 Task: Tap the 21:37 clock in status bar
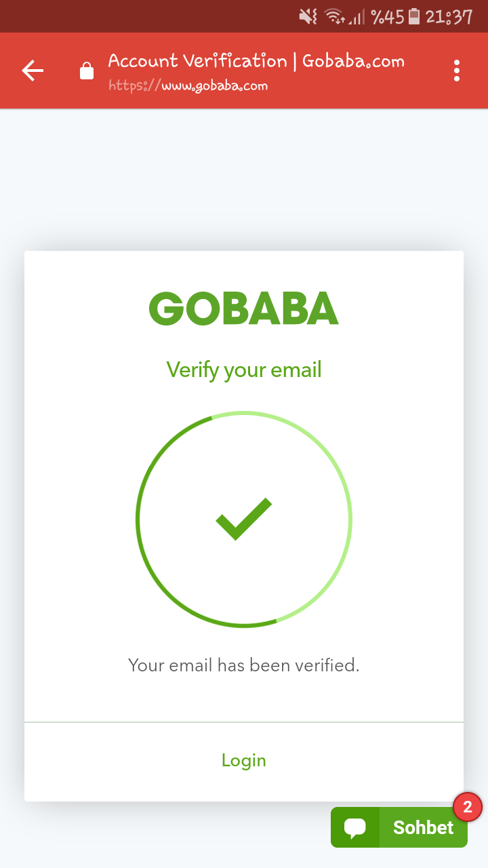pyautogui.click(x=449, y=16)
